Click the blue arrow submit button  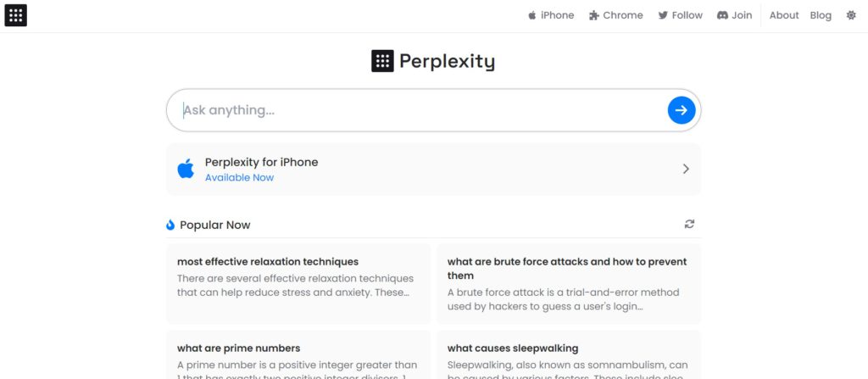coord(681,110)
